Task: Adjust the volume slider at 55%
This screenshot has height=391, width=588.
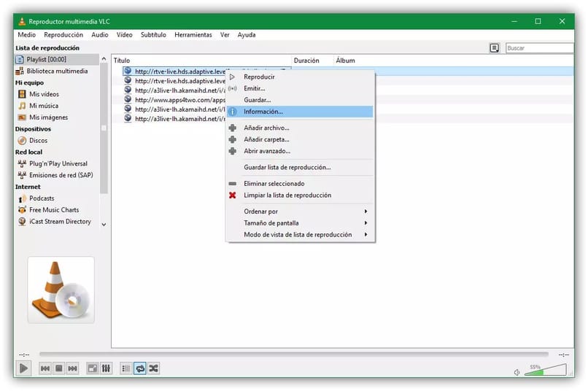Action: tap(543, 371)
